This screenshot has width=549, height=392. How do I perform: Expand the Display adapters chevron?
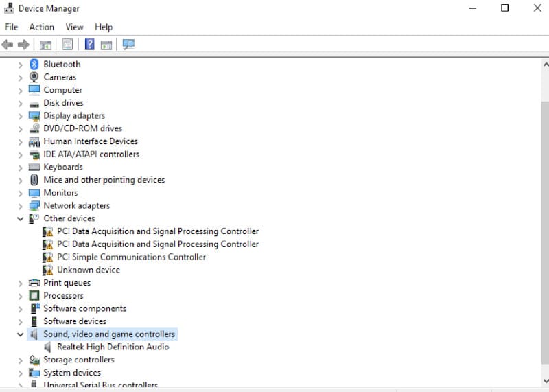click(x=21, y=116)
